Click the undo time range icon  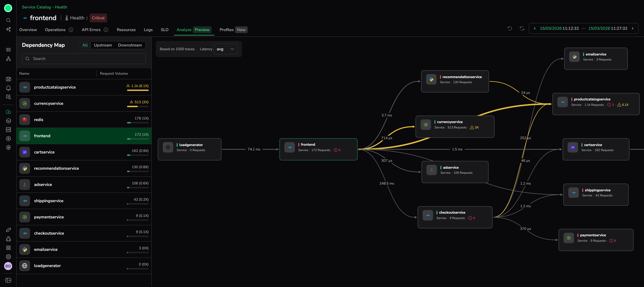[510, 29]
